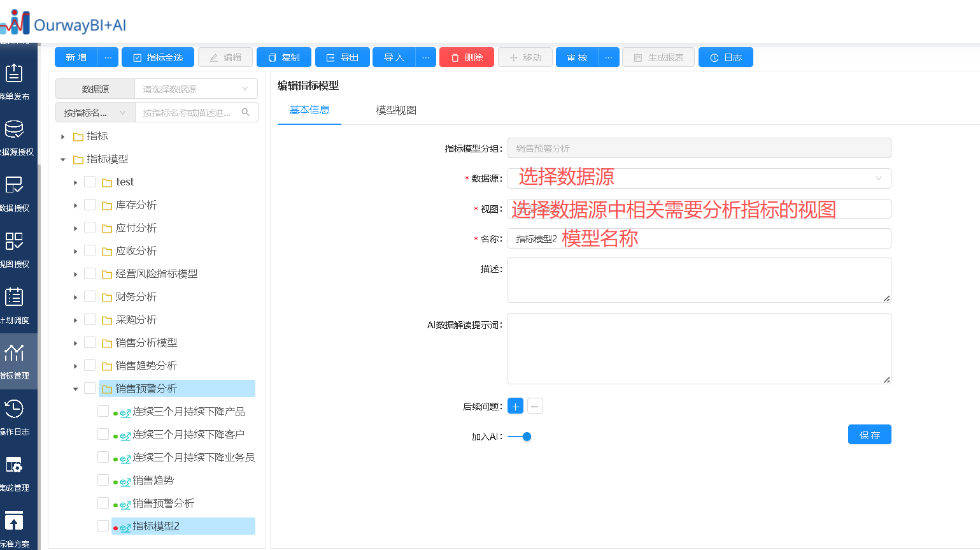The height and width of the screenshot is (550, 980).
Task: Open the 集成管理 sidebar icon
Action: coord(14,465)
